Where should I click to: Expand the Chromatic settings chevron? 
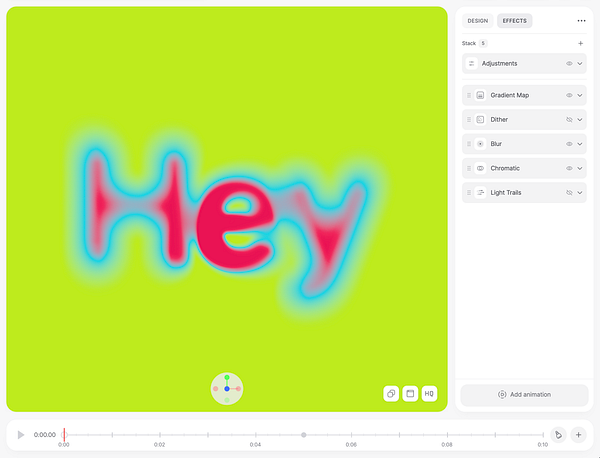580,168
